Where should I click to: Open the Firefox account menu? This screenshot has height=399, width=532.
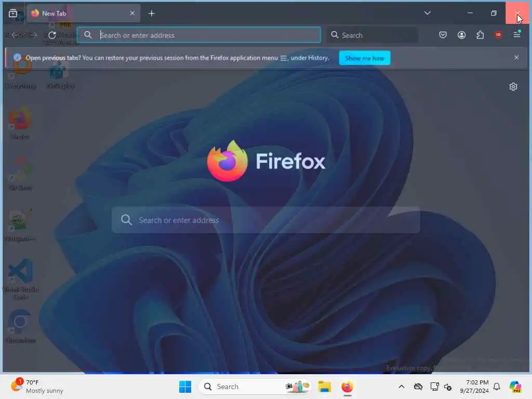[461, 35]
